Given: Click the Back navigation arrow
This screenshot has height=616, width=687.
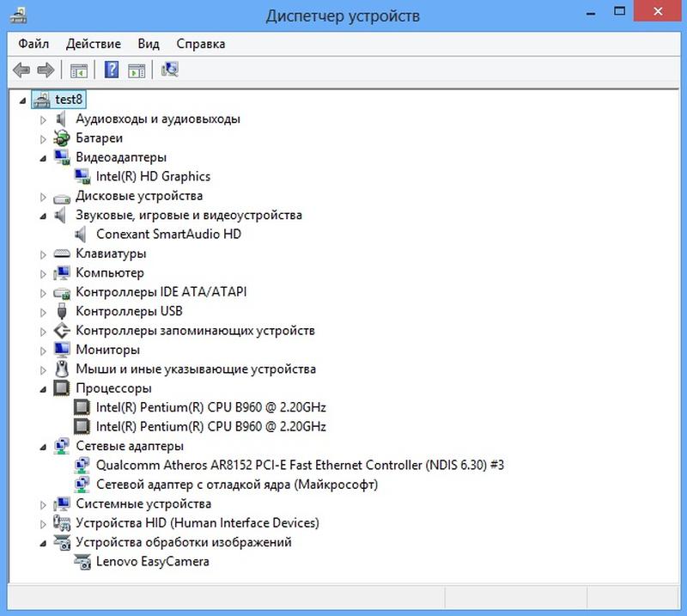Looking at the screenshot, I should 21,70.
